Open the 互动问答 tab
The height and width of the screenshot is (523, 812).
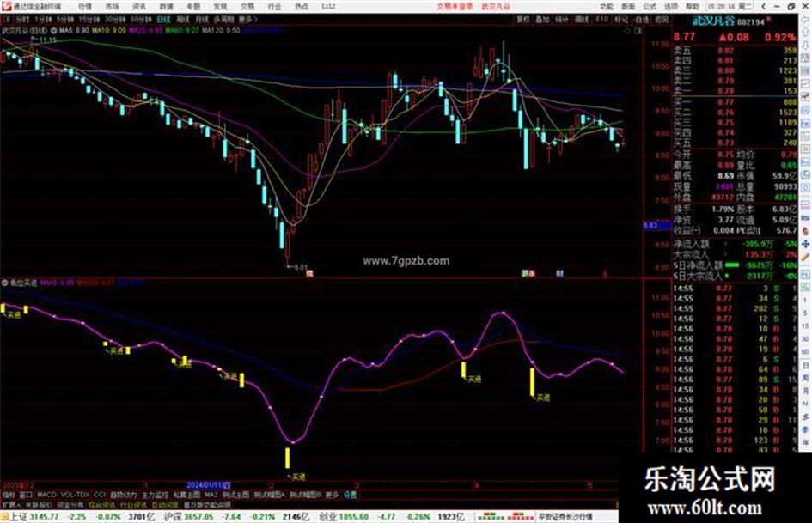pos(165,504)
